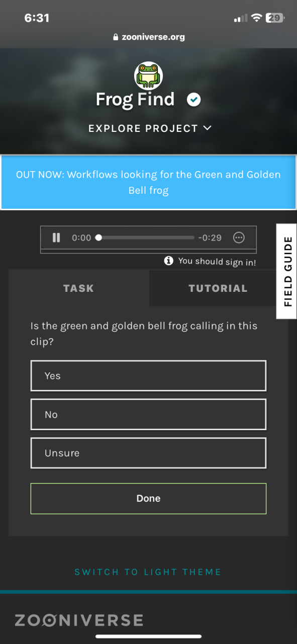Image resolution: width=297 pixels, height=644 pixels.
Task: Select the Yes answer option
Action: [148, 376]
